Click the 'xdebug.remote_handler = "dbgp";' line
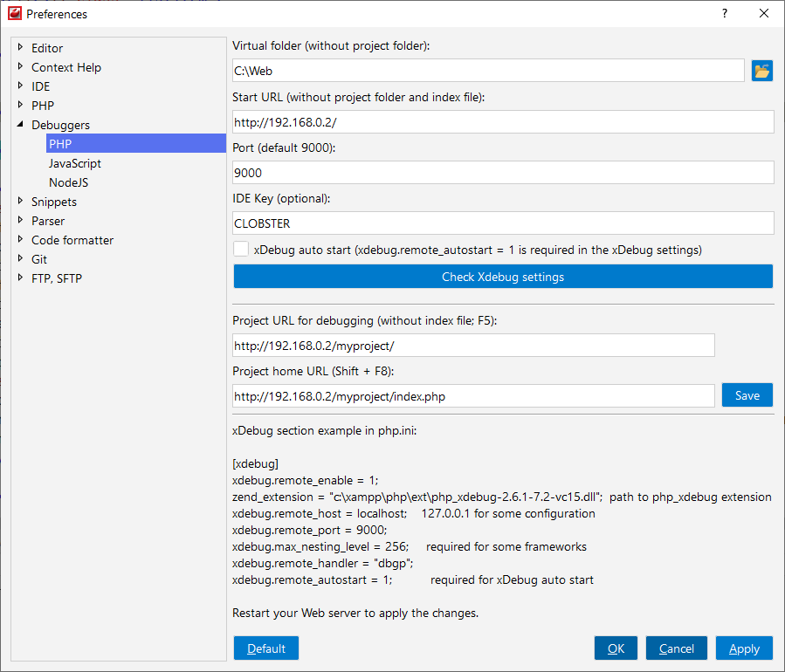Screen dimensions: 785x672 point(323,563)
